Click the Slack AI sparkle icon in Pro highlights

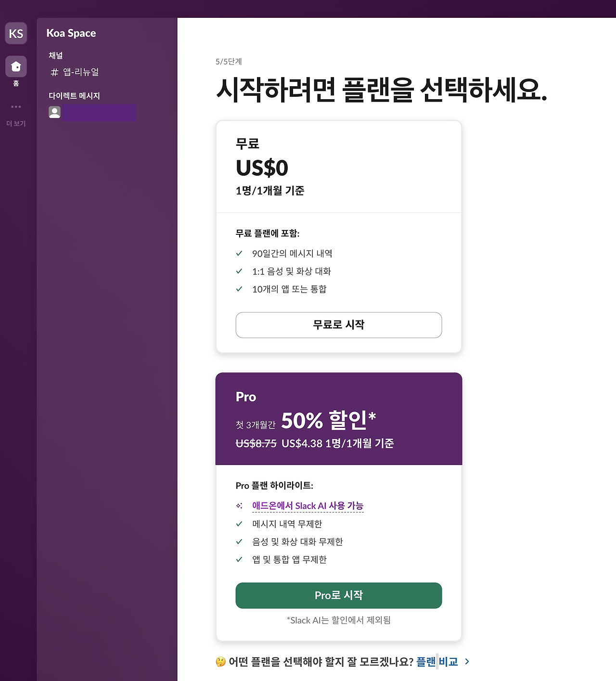tap(239, 506)
